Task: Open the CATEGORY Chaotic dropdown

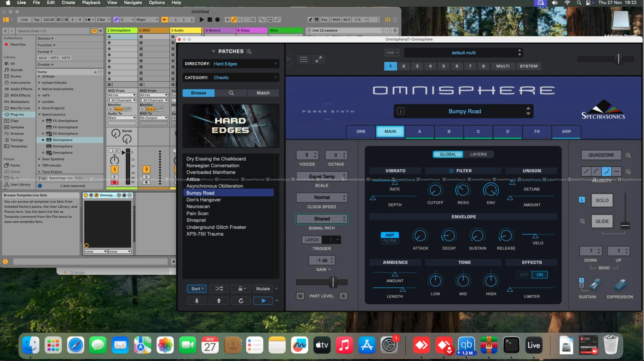Action: click(x=231, y=77)
